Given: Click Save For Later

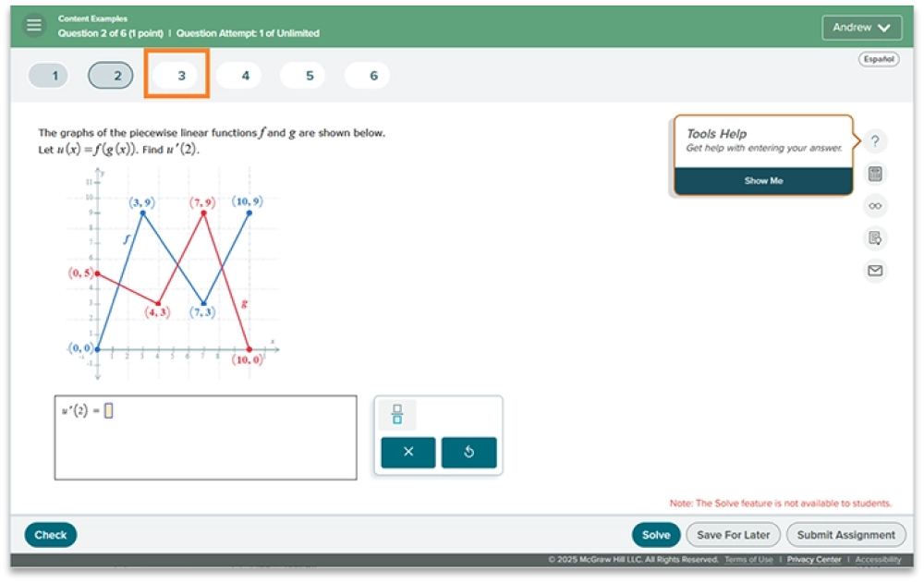Looking at the screenshot, I should [x=733, y=535].
